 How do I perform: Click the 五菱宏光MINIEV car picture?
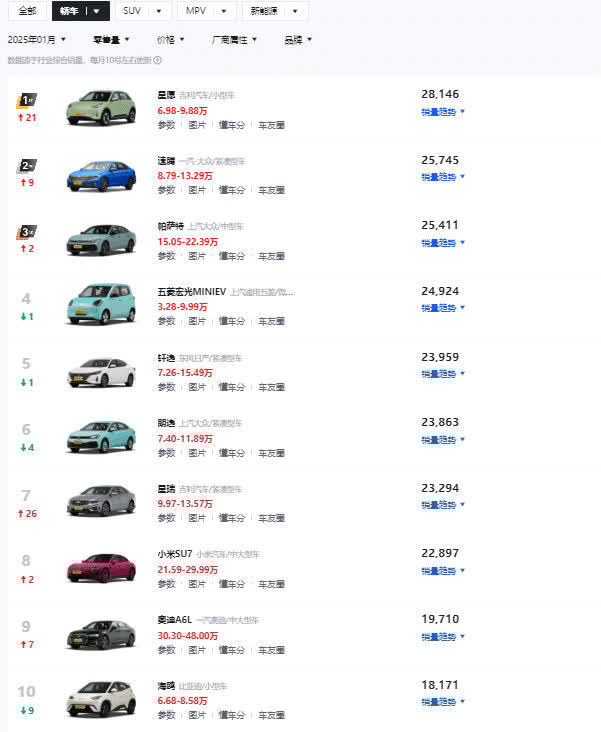point(100,304)
